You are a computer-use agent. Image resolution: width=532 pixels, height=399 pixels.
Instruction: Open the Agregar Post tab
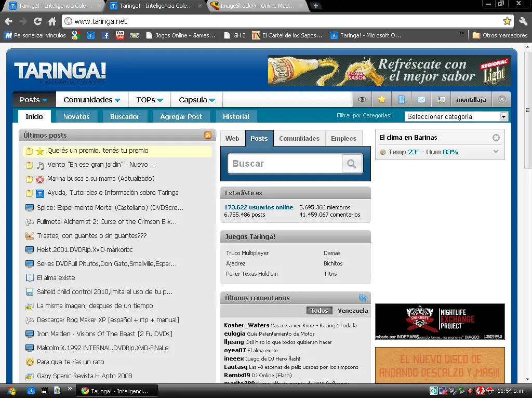[x=181, y=116]
